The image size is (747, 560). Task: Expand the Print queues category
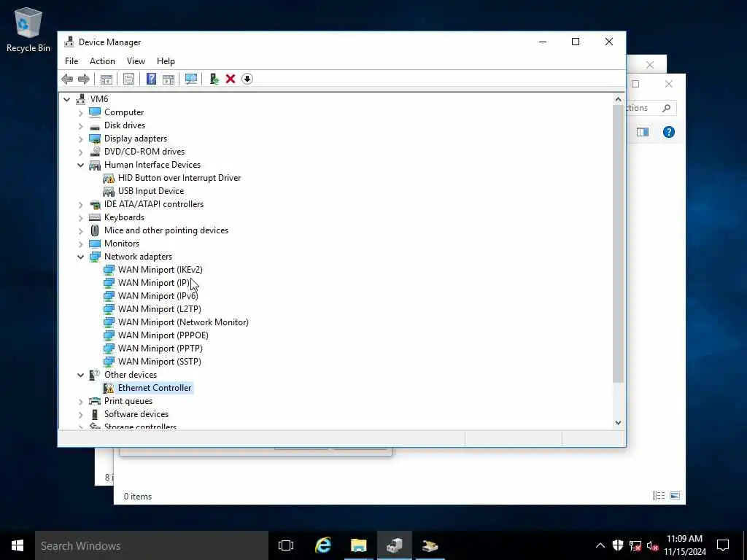point(80,402)
